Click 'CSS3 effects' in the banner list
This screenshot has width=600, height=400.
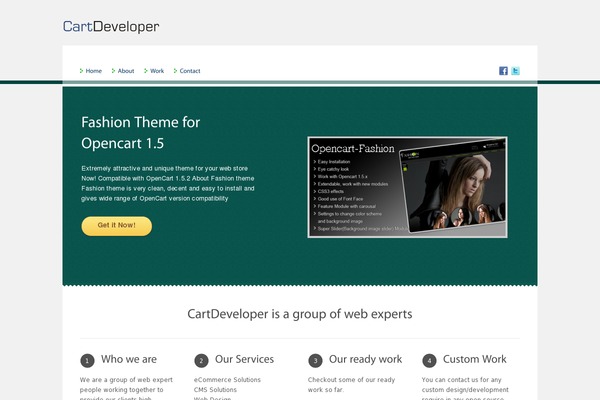pos(331,191)
